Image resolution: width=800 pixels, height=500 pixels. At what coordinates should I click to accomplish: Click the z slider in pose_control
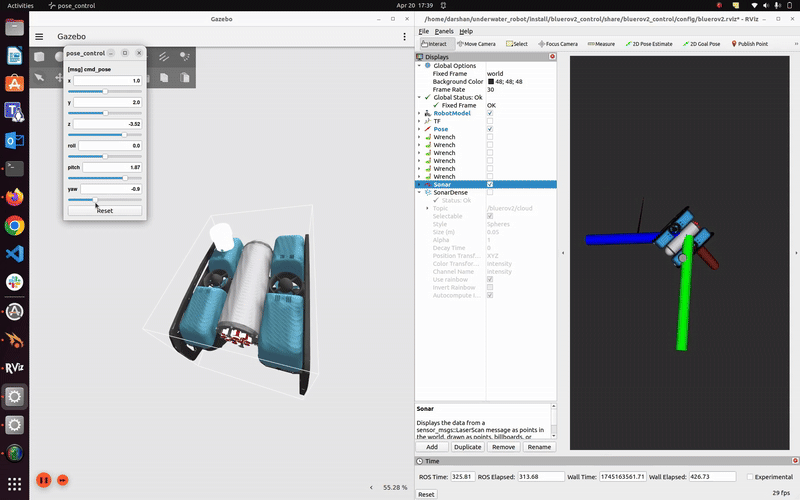(x=104, y=134)
